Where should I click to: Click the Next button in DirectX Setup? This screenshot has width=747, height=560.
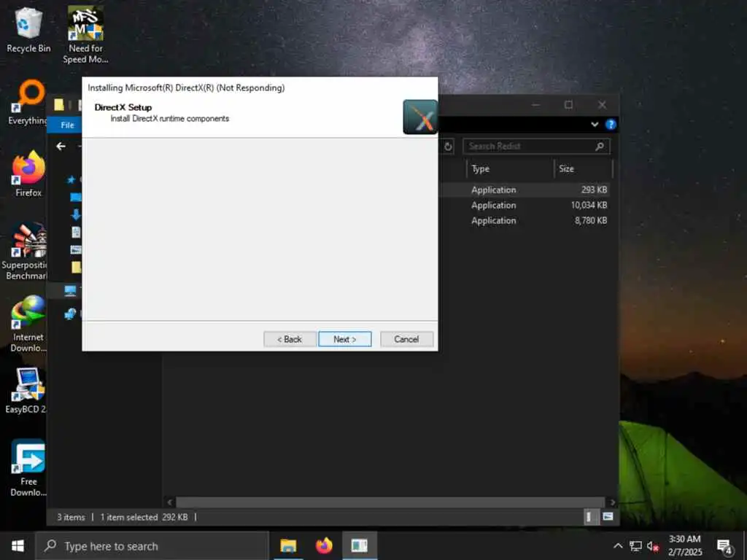344,339
